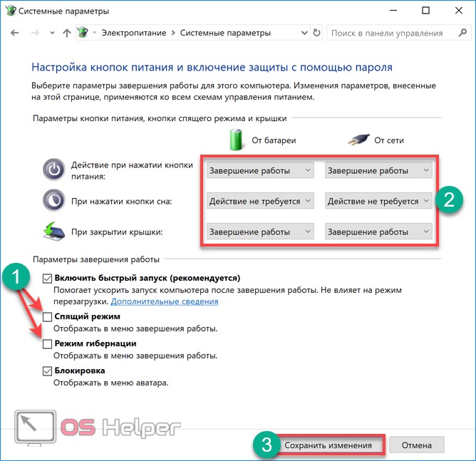Go up one level with the up arrow
Screen dimensions: 476x461
tap(67, 33)
